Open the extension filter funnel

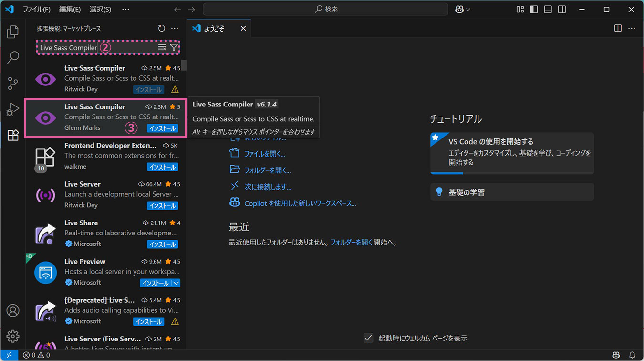coord(174,48)
